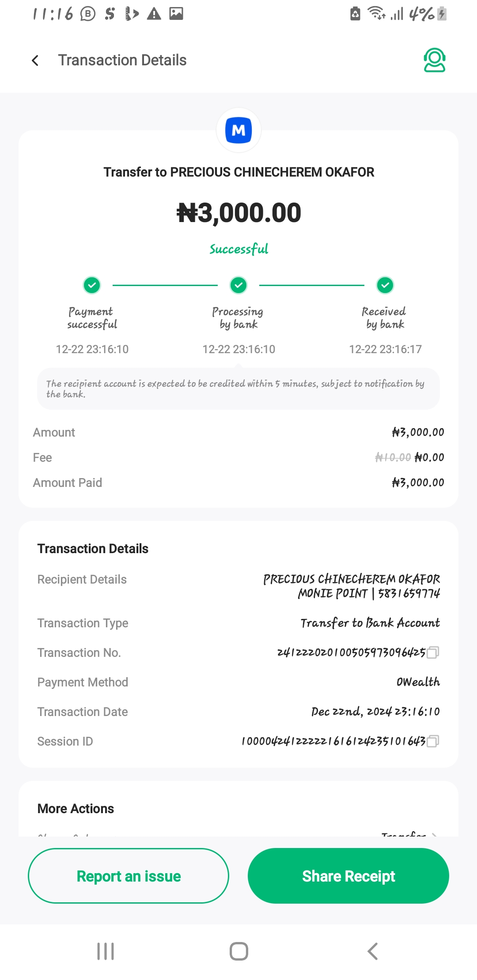Tap the Transaction Details page title
Image resolution: width=477 pixels, height=980 pixels.
pyautogui.click(x=122, y=60)
